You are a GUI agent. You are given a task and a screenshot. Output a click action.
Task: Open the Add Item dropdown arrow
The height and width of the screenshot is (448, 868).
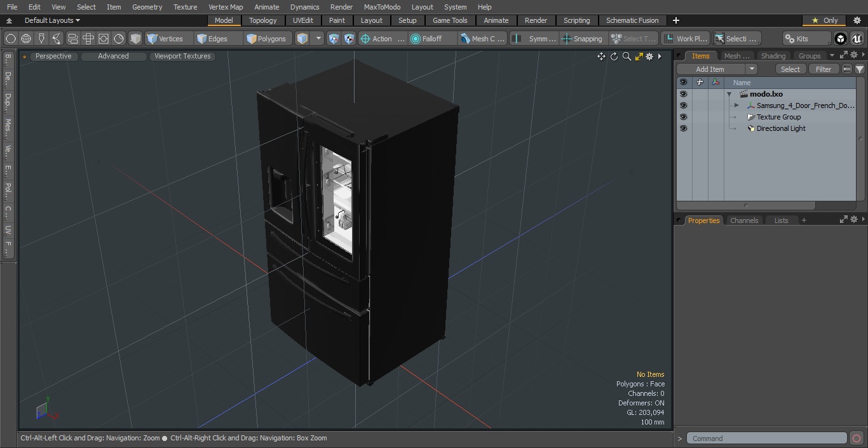752,69
